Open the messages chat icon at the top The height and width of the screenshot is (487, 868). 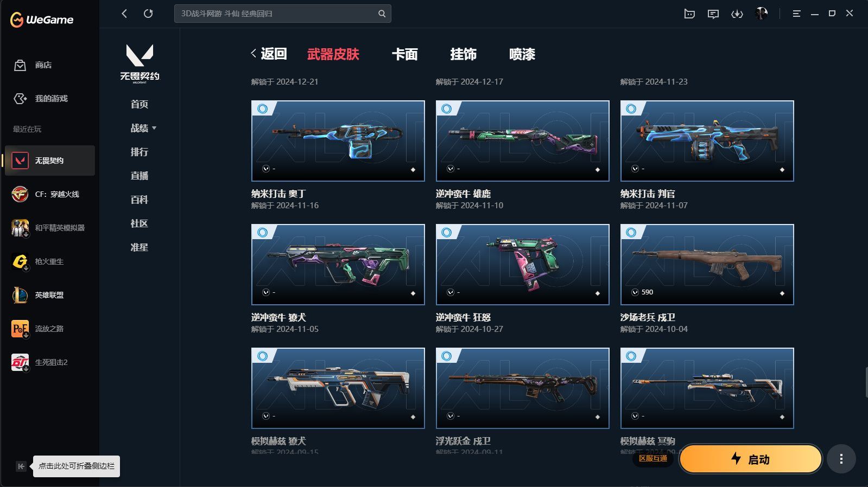tap(713, 14)
